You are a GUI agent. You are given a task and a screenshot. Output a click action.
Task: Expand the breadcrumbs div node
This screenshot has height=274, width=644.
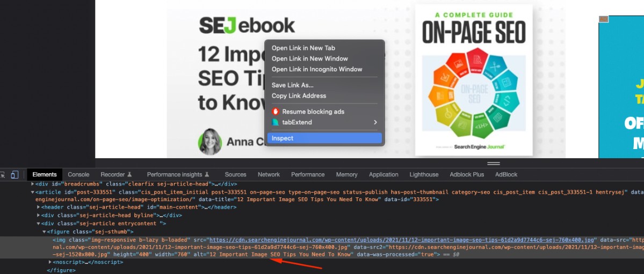[x=32, y=184]
